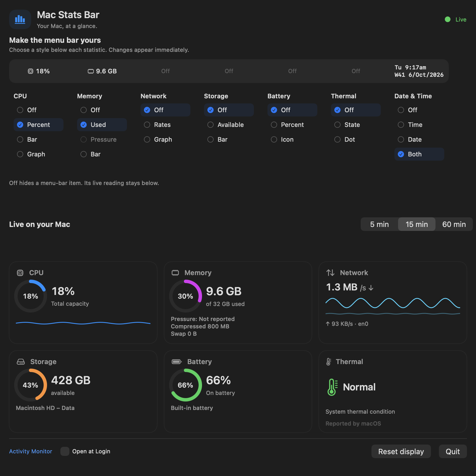The image size is (476, 476).
Task: Click the Storage 43% ring gauge
Action: point(31,385)
